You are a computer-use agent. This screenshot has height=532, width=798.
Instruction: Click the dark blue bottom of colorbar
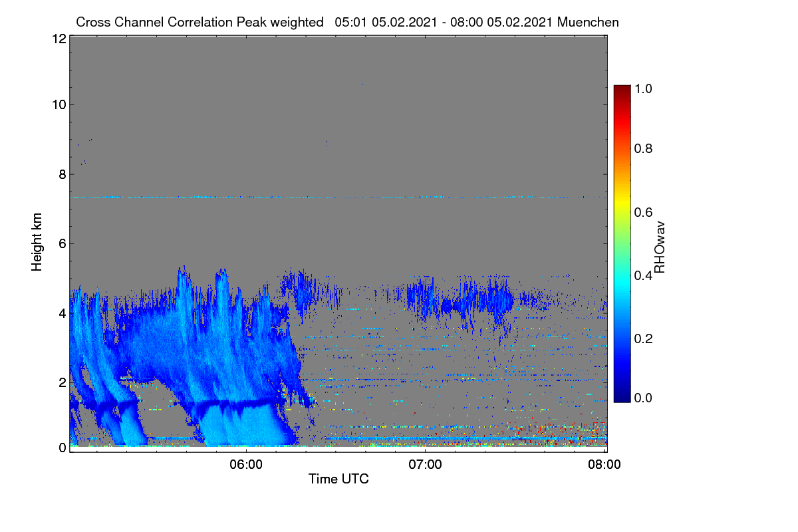pyautogui.click(x=622, y=397)
